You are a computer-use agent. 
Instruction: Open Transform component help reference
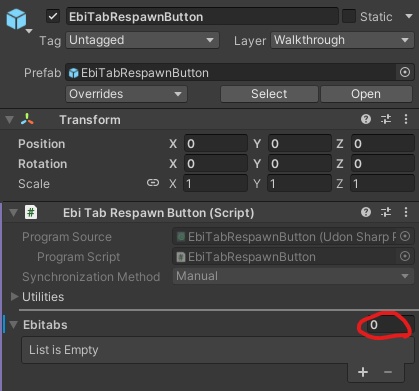[366, 119]
